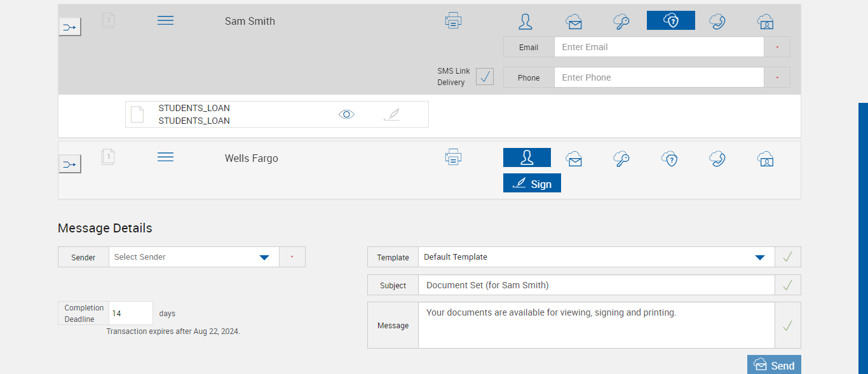This screenshot has height=374, width=868.
Task: Open the hamburger menu next to Wells Fargo
Action: tap(165, 157)
